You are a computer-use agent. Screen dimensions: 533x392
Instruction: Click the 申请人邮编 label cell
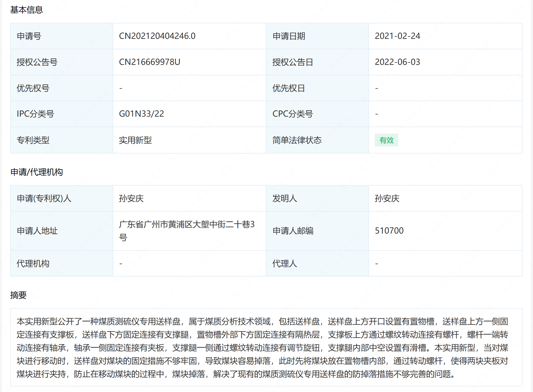tap(317, 231)
